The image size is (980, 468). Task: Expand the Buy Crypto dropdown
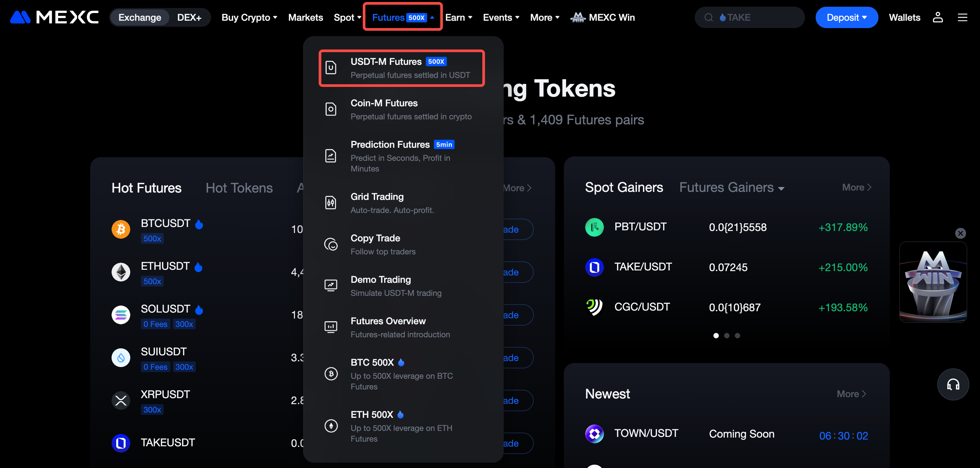(x=249, y=17)
